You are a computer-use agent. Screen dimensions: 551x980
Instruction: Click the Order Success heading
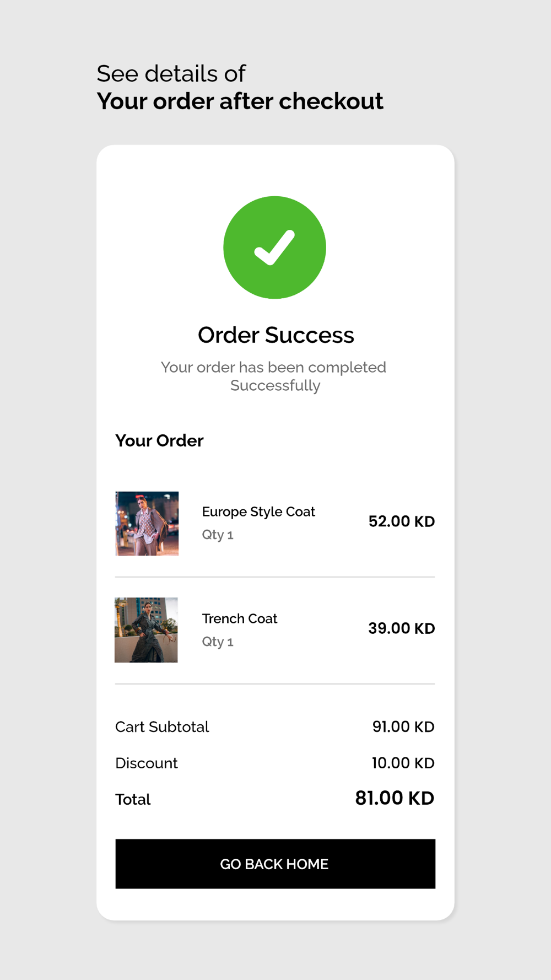[275, 335]
